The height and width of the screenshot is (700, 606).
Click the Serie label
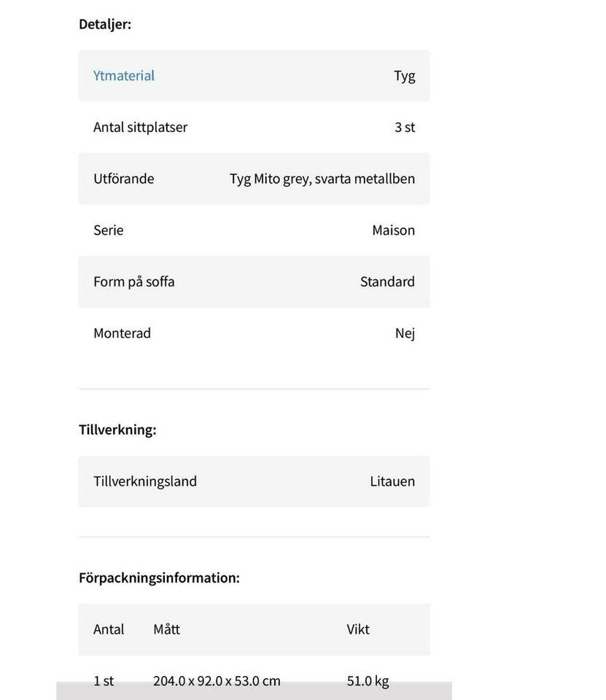(108, 230)
